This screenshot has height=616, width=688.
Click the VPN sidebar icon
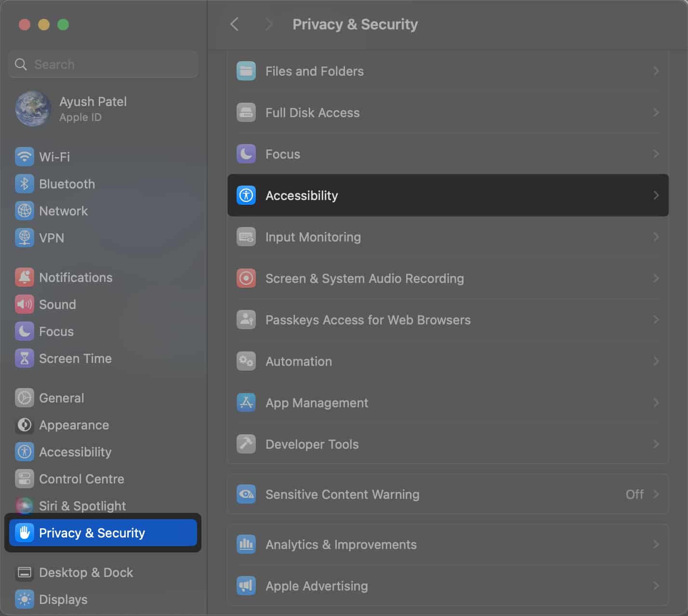point(24,238)
